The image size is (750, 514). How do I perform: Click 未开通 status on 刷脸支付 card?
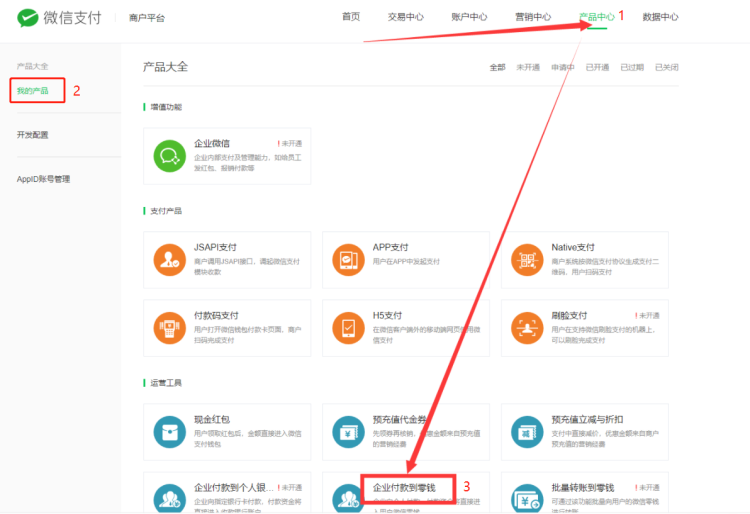click(647, 316)
